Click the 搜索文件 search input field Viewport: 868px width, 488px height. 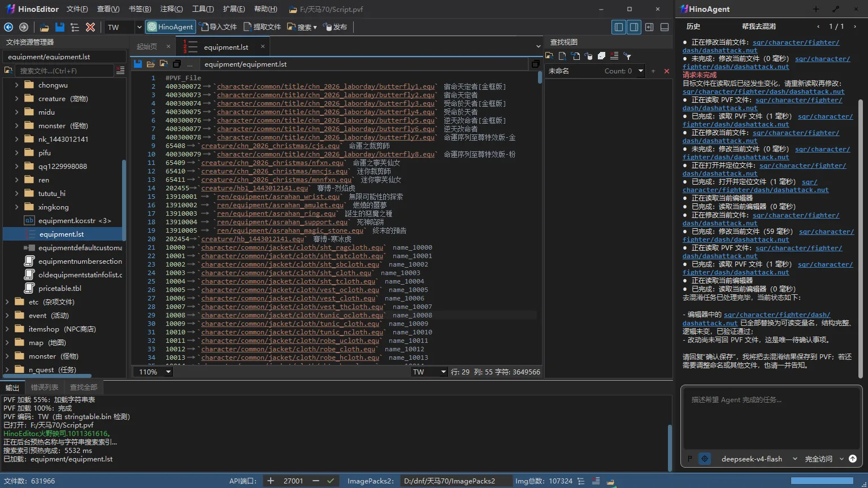coord(64,71)
